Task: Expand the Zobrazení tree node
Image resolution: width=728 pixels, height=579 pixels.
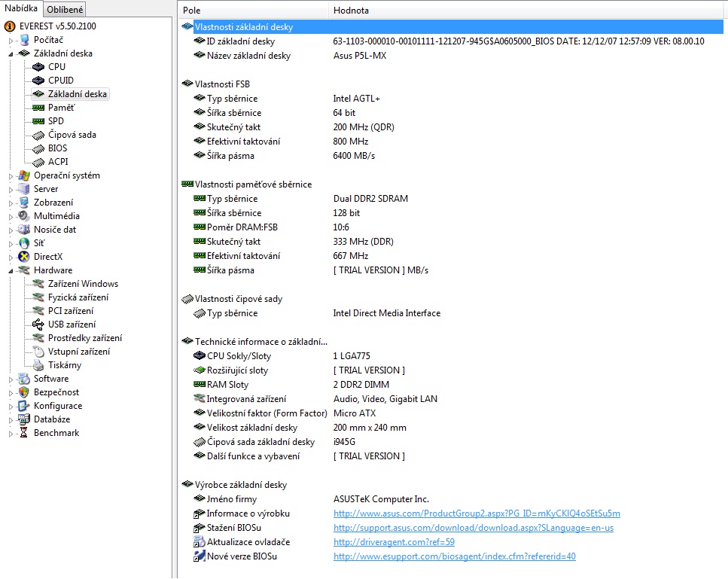Action: (11, 203)
